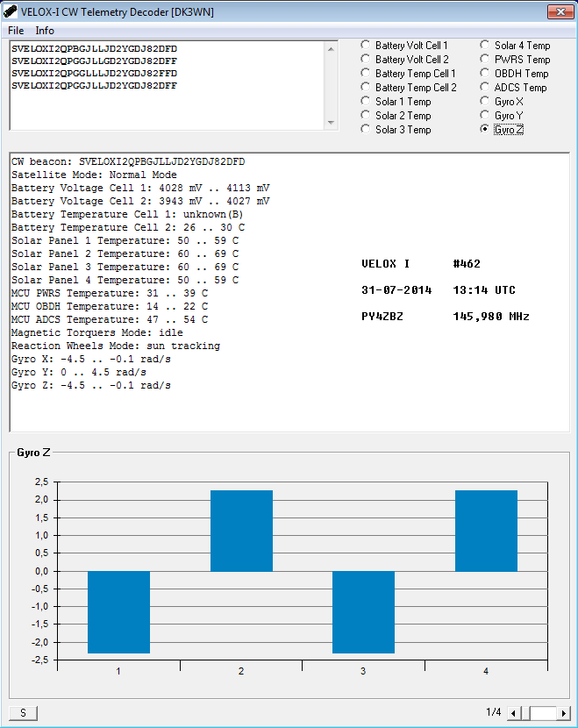Choose Solar 4 Temp radio button
Screen dimensions: 578x728
[x=485, y=45]
